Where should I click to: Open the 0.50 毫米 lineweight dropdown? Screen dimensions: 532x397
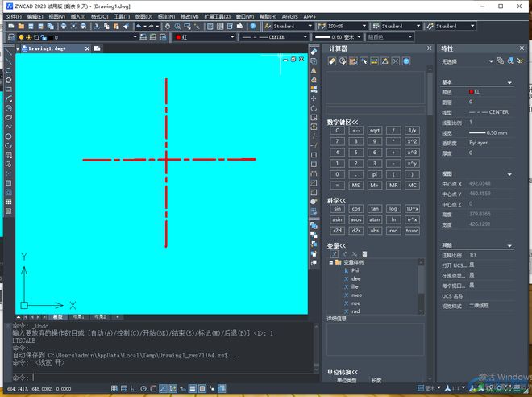338,37
